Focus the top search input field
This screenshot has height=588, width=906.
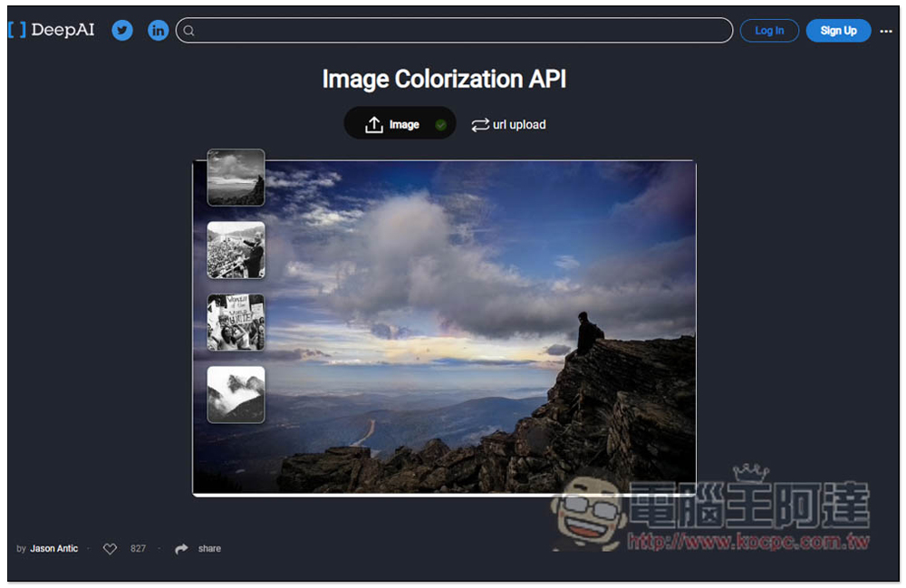(462, 31)
